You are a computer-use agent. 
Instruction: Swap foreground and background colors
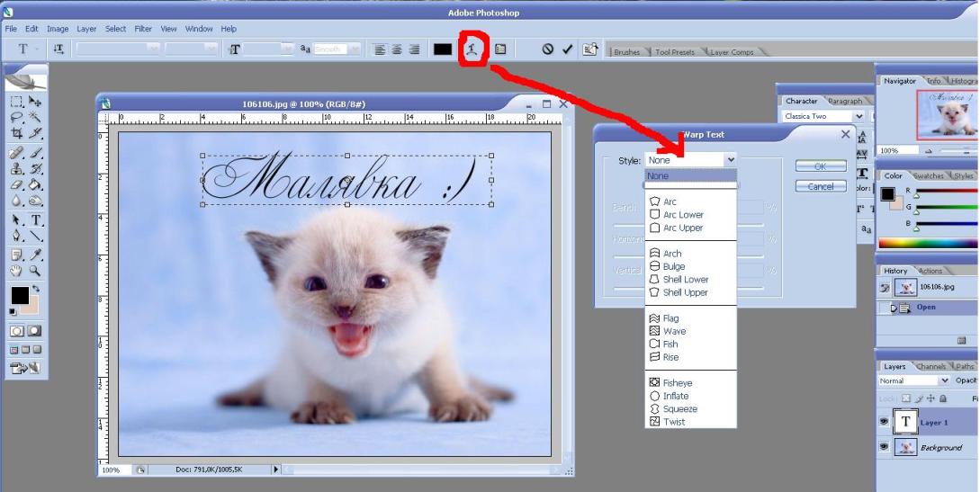pos(36,289)
